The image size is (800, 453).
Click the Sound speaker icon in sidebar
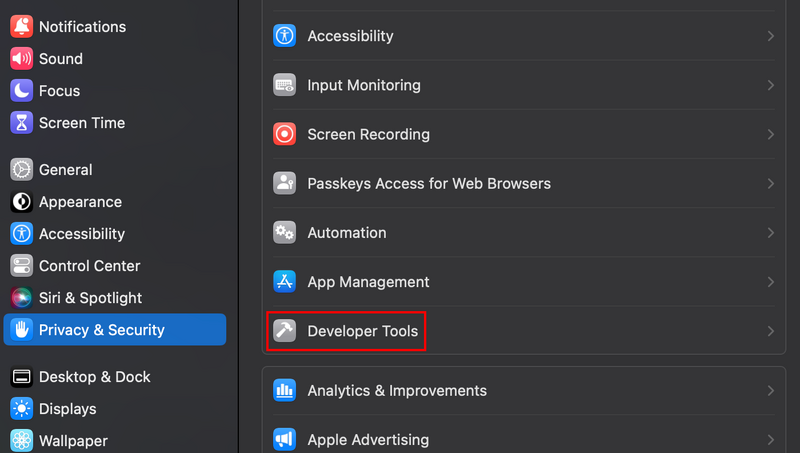(21, 59)
